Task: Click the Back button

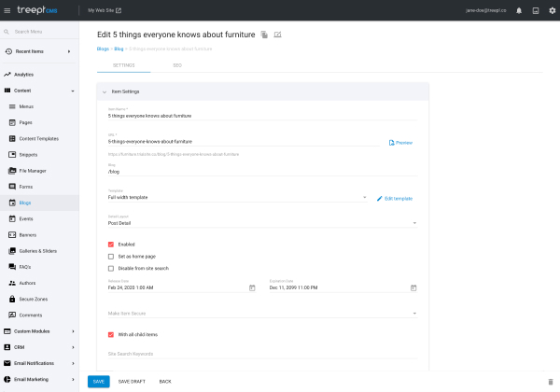Action: pyautogui.click(x=165, y=382)
